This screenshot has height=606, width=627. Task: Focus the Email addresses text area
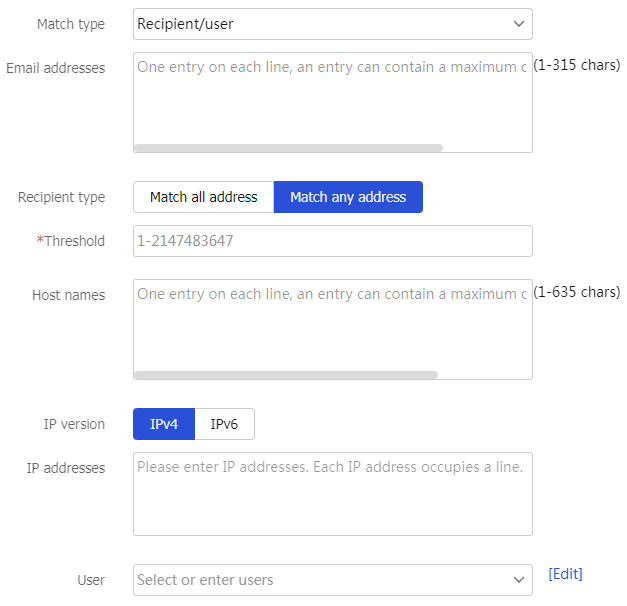point(333,102)
